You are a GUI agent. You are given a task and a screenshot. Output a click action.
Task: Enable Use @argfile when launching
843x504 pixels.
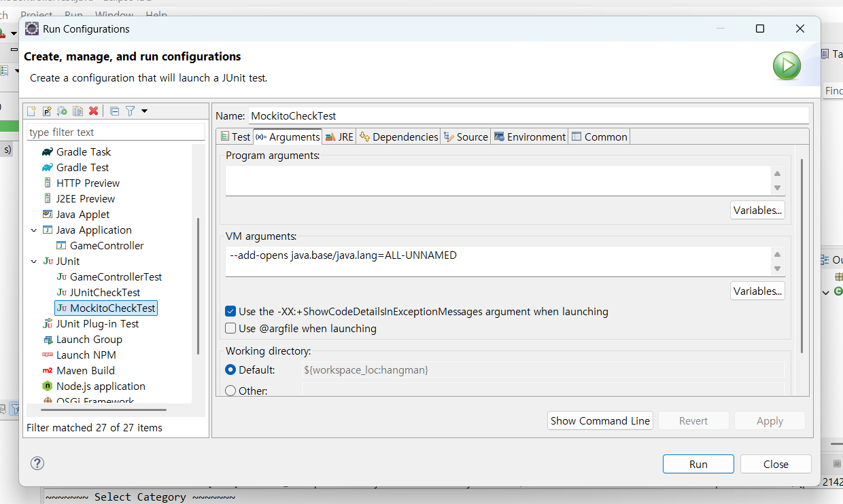tap(230, 329)
